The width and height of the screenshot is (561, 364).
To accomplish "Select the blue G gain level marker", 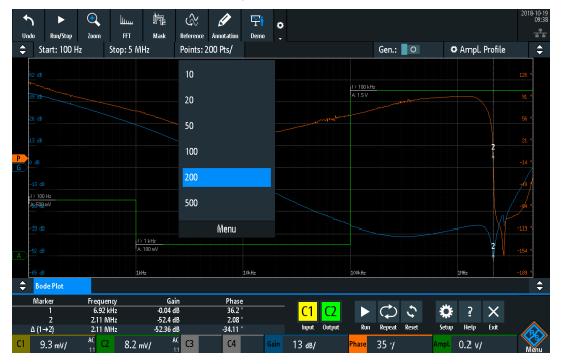I will tap(19, 168).
